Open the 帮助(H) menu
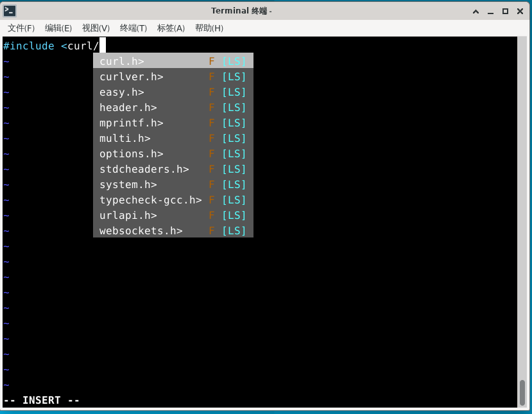Image resolution: width=532 pixels, height=414 pixels. (x=209, y=28)
